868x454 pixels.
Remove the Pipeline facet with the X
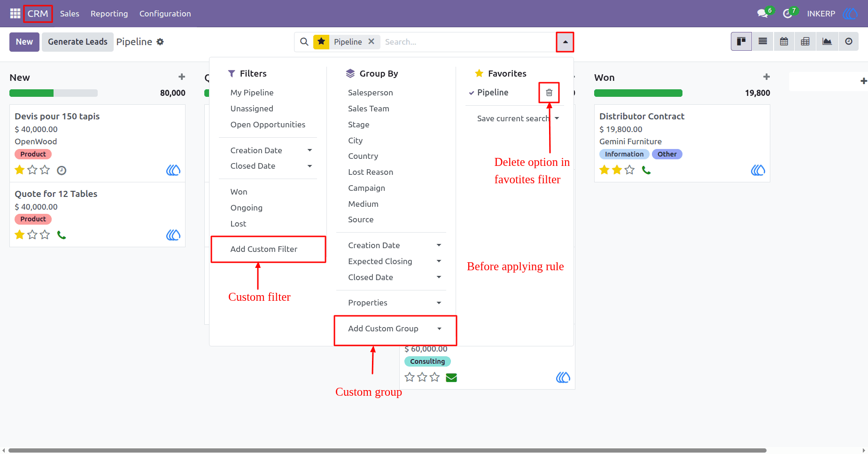point(371,41)
